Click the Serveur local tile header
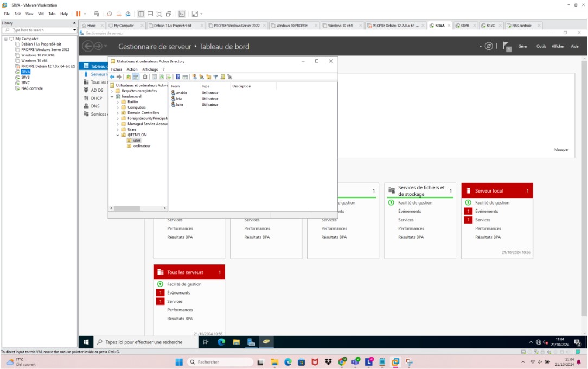This screenshot has height=369, width=588. tap(497, 191)
